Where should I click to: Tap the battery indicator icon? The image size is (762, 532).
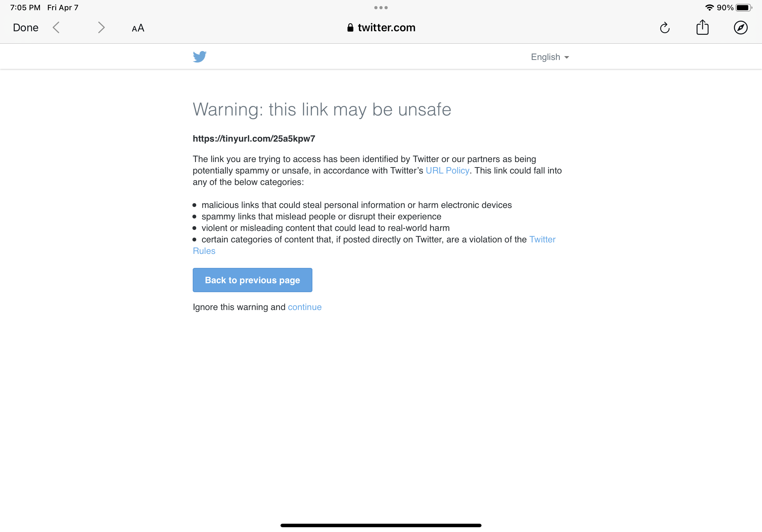744,8
